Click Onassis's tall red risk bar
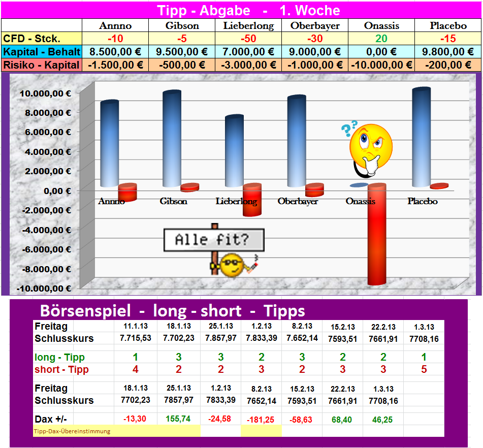483x448 pixels. click(377, 234)
